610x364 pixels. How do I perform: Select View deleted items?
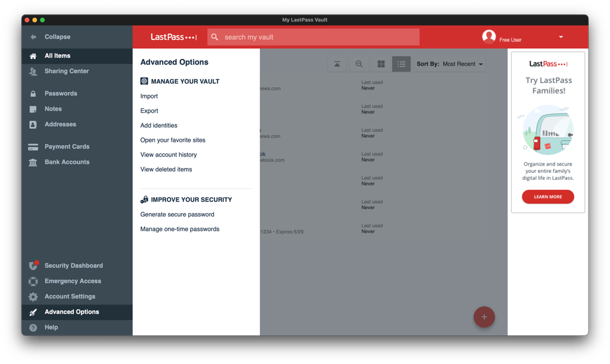pyautogui.click(x=166, y=169)
